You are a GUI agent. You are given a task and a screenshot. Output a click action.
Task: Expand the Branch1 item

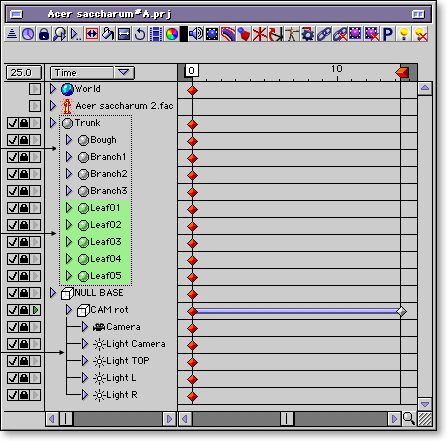pos(69,157)
